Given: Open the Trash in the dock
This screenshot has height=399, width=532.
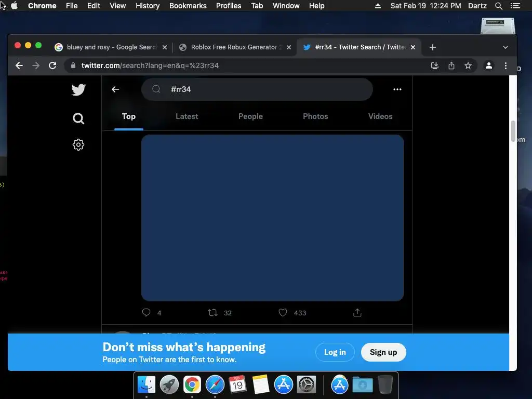Looking at the screenshot, I should click(x=385, y=385).
